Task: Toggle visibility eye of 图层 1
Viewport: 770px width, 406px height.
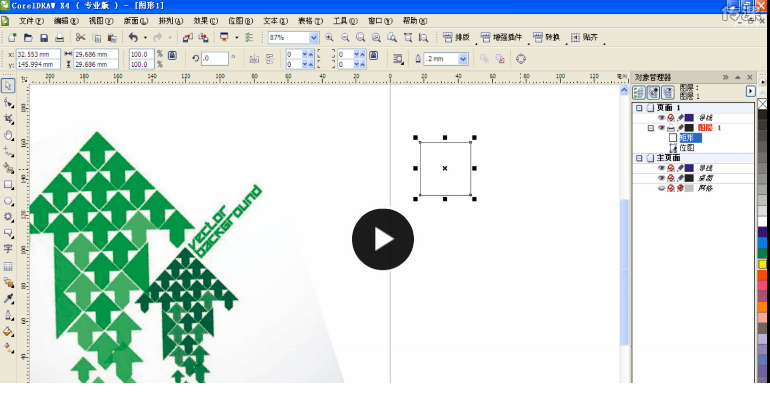Action: point(661,128)
